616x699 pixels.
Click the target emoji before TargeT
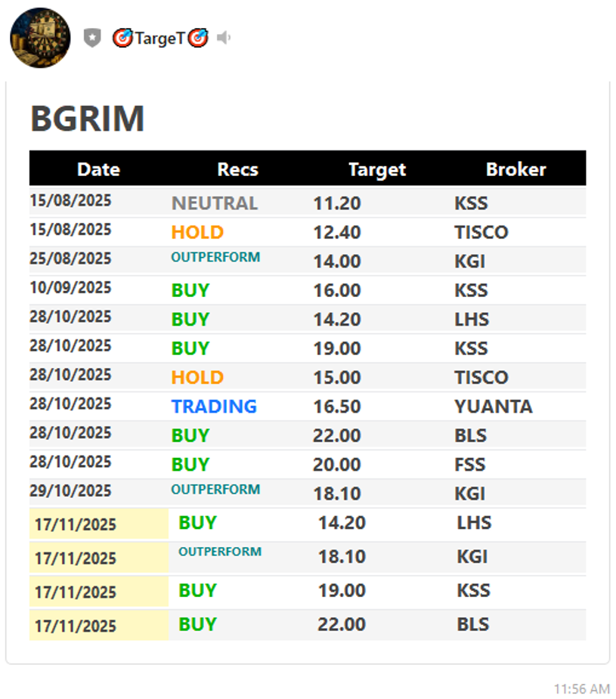point(122,38)
